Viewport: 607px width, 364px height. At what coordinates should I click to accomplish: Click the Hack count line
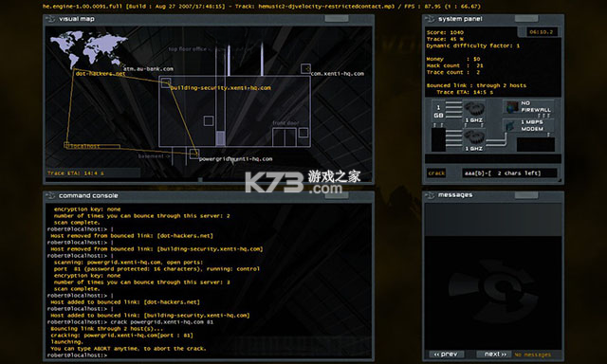(x=455, y=65)
